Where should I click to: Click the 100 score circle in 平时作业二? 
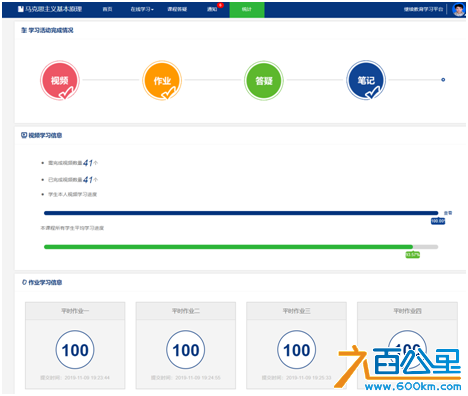pos(186,350)
